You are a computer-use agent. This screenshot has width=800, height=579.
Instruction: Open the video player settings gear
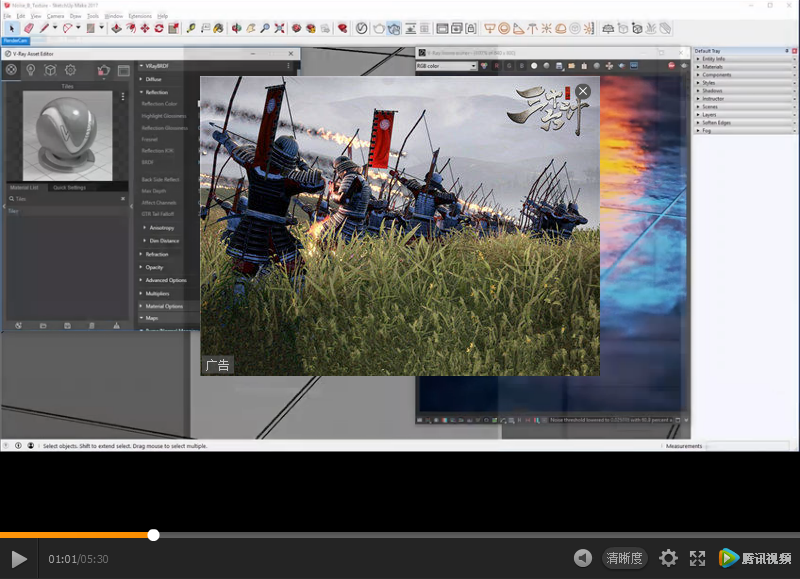pos(668,558)
